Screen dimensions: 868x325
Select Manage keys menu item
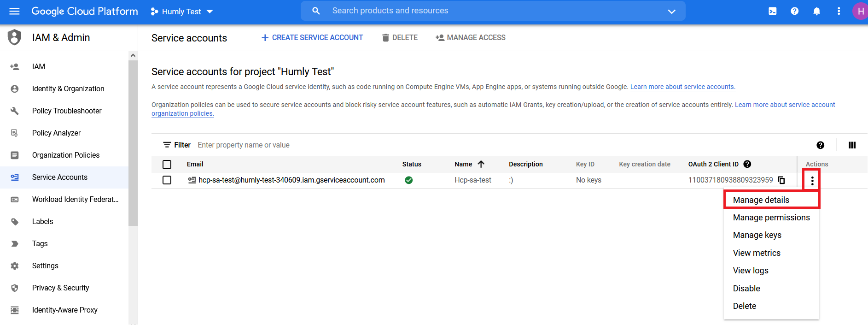point(771,235)
